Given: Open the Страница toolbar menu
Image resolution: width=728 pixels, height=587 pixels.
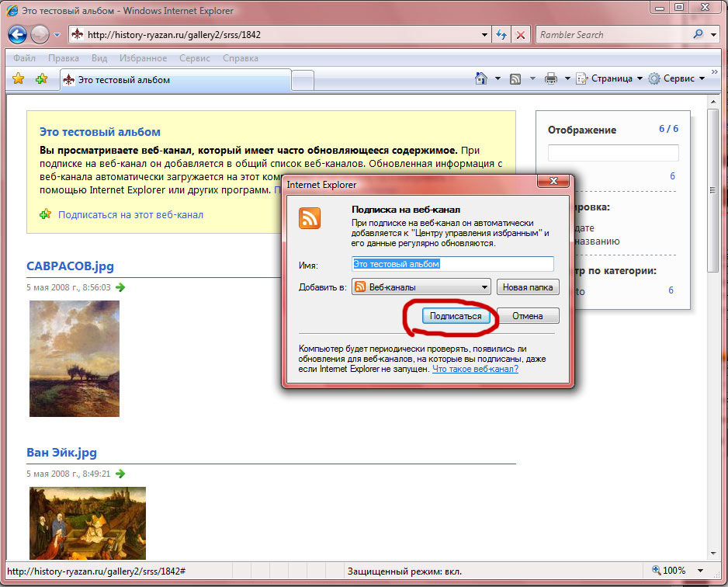Looking at the screenshot, I should pyautogui.click(x=609, y=78).
